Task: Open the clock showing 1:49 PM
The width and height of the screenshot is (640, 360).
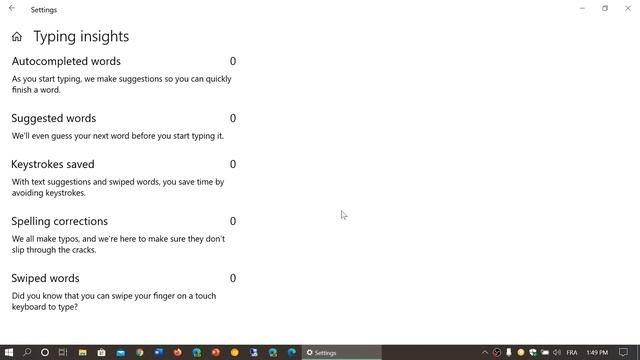Action: tap(597, 352)
